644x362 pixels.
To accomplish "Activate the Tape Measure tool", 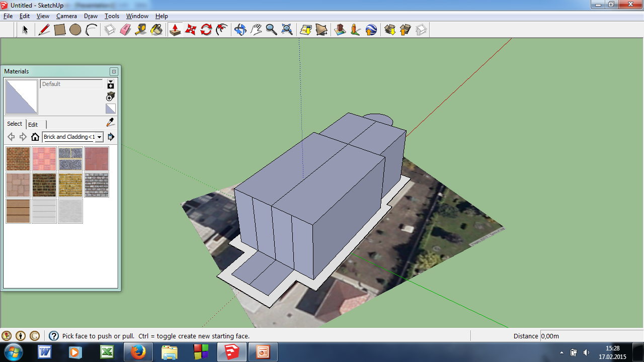I will click(x=141, y=30).
